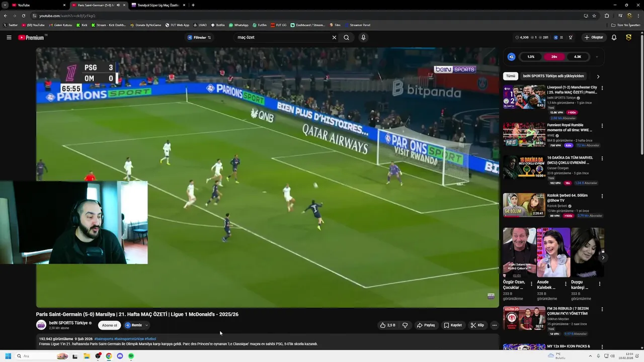Open the Windows Start menu

click(x=8, y=356)
